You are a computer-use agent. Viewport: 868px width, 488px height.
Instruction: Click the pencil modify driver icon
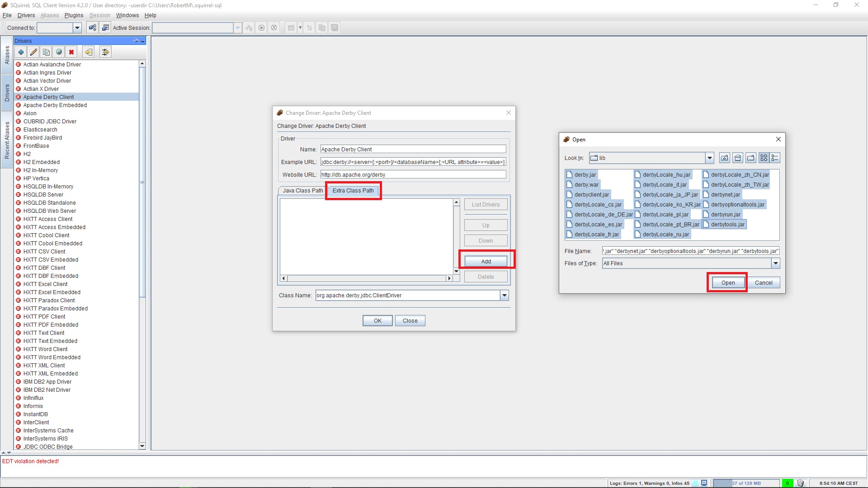pyautogui.click(x=33, y=52)
